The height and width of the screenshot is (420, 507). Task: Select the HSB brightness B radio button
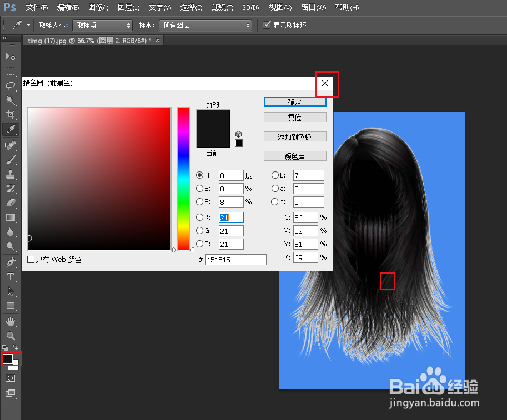pyautogui.click(x=199, y=201)
